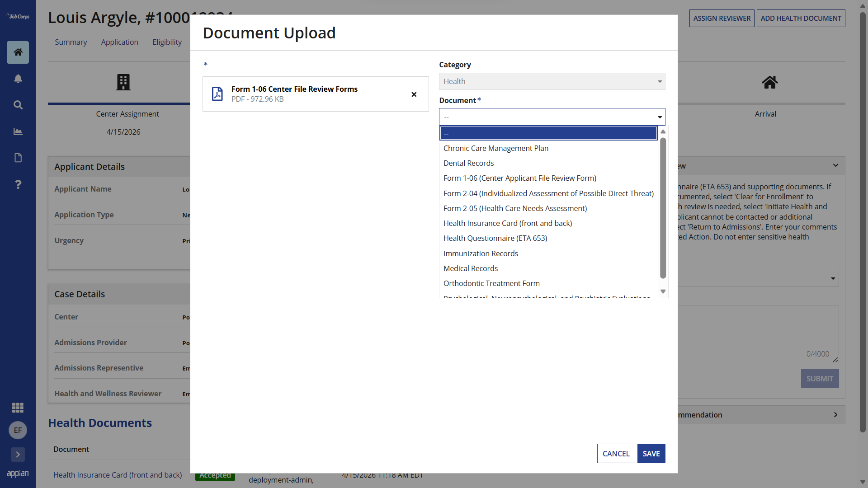Click the Document column header
Screen dimensions: 868x488
tap(71, 449)
